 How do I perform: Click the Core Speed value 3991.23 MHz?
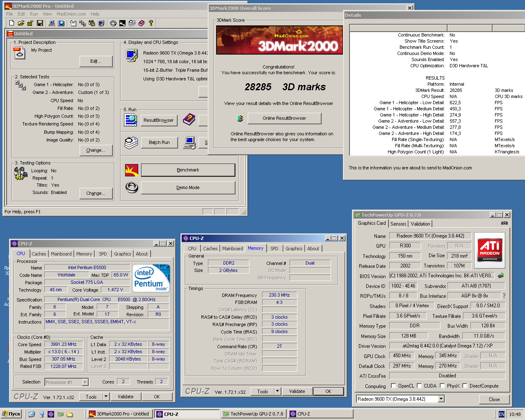tap(64, 345)
